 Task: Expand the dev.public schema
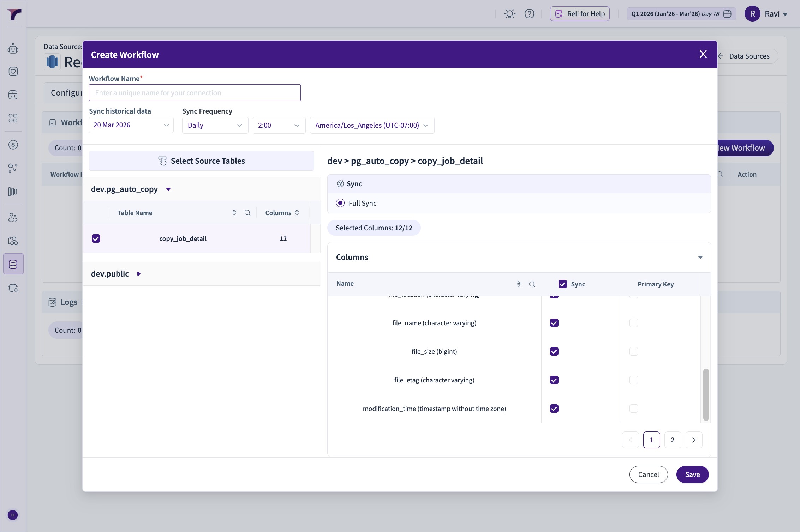click(139, 274)
